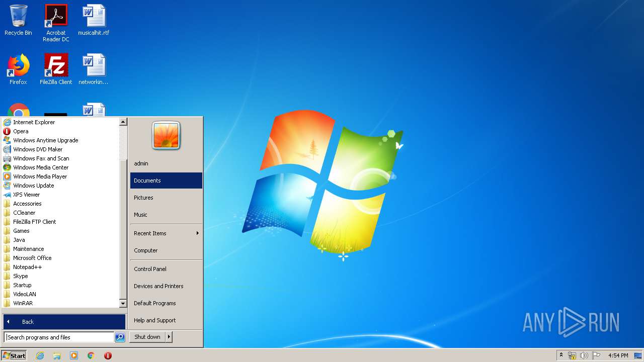Launch XPS Viewer
The image size is (644, 362).
coord(60,195)
